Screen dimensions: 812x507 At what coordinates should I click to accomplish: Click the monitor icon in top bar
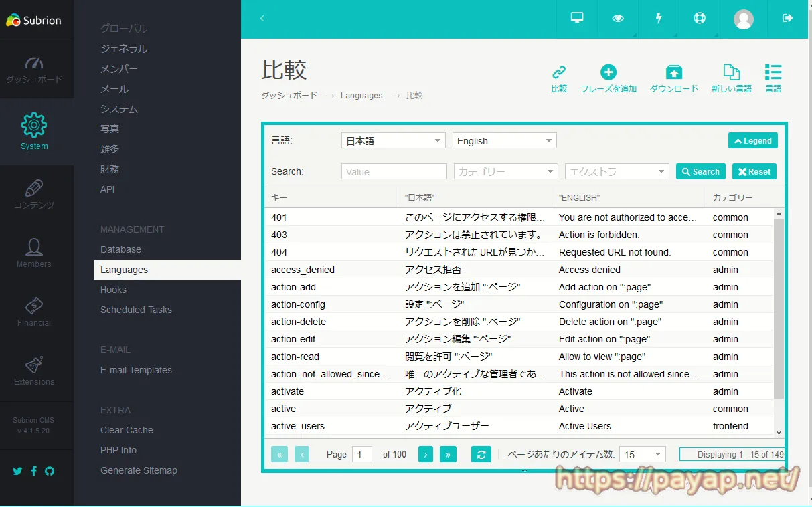pyautogui.click(x=577, y=19)
